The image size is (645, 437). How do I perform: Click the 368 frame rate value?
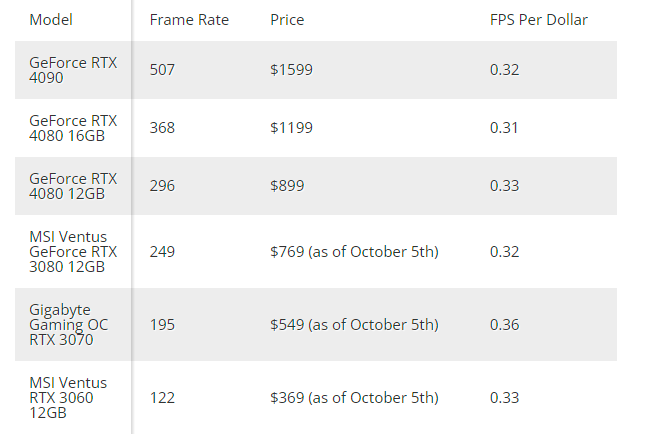coord(162,128)
